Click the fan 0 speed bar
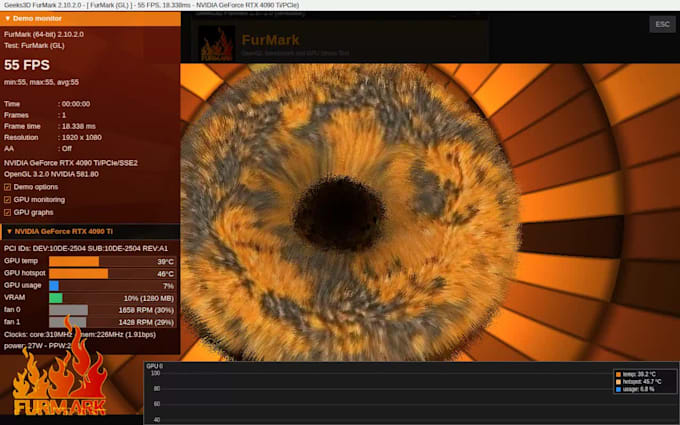 click(69, 310)
